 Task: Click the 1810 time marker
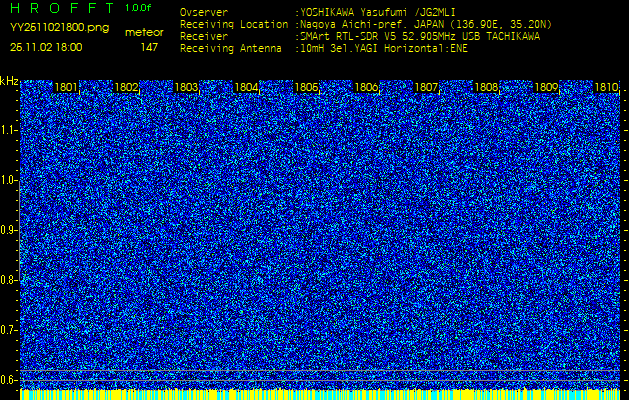point(606,87)
